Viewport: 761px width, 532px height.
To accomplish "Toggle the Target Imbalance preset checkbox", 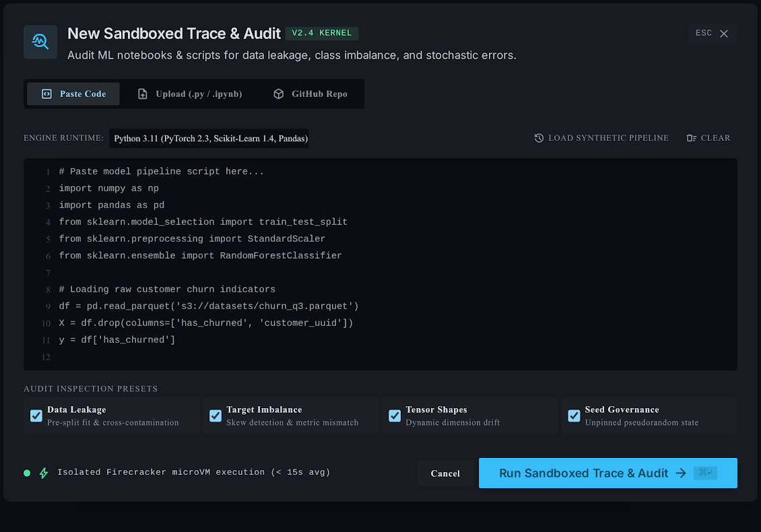I will [x=216, y=415].
